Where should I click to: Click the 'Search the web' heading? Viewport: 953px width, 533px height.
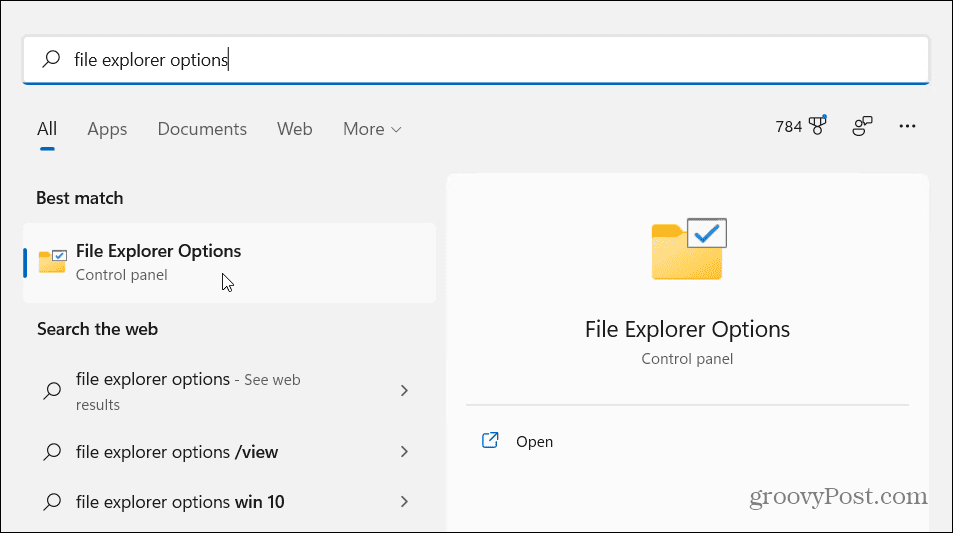tap(97, 329)
